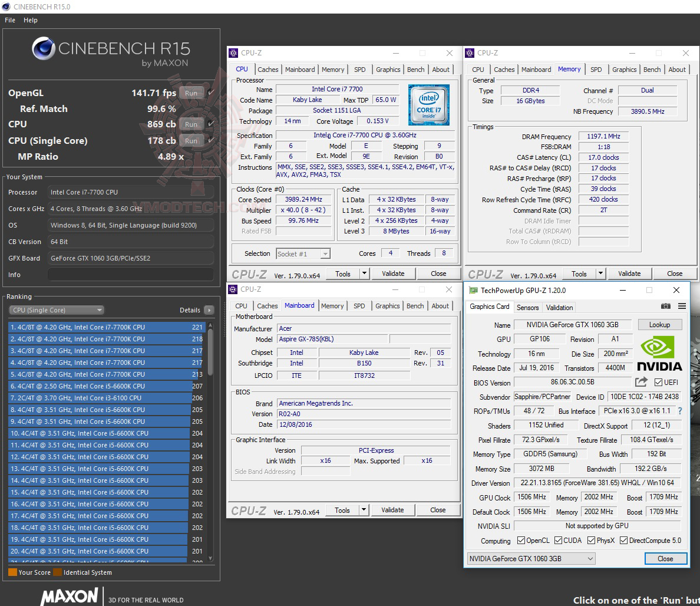Toggle the CPU (Single Core) test checkmark
700x606 pixels.
point(211,140)
